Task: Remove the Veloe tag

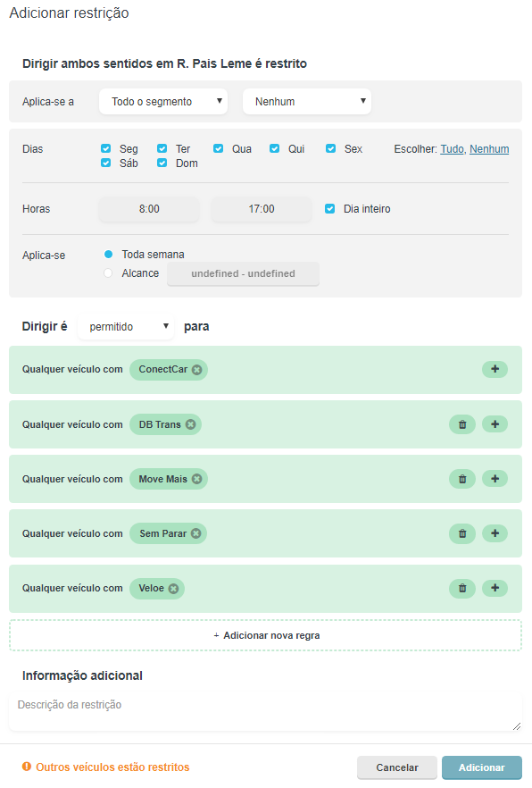Action: tap(173, 589)
